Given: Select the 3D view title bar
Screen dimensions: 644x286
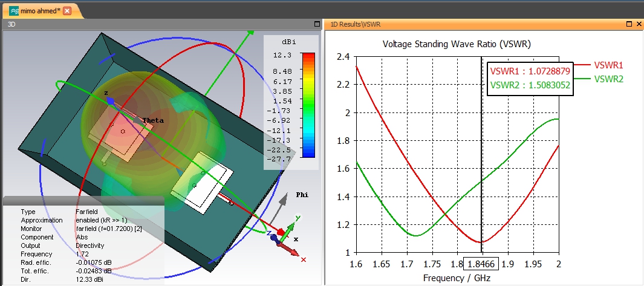Looking at the screenshot, I should point(163,24).
